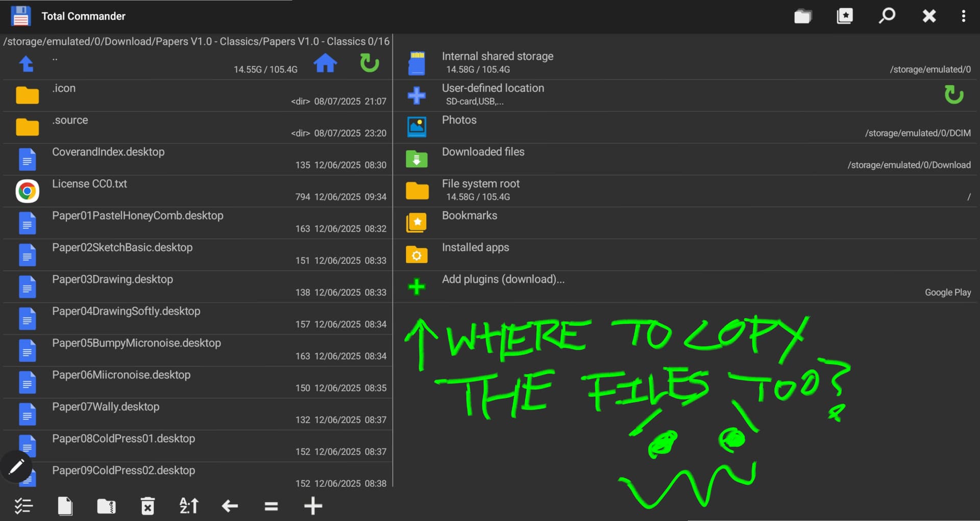Click the plus add button in bottom toolbar

click(x=313, y=506)
